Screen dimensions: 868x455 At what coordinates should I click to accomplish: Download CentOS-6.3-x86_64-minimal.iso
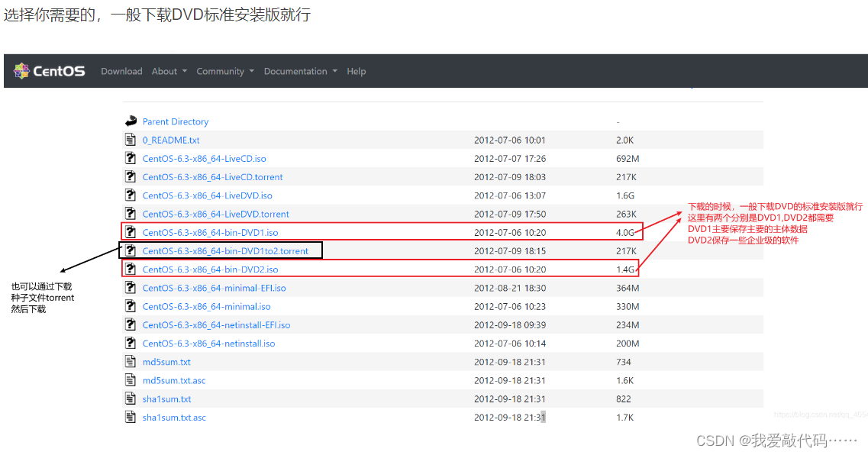[x=206, y=307]
